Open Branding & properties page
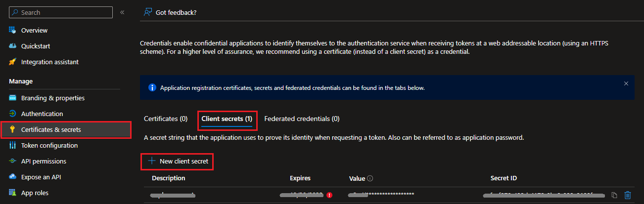 pos(52,98)
